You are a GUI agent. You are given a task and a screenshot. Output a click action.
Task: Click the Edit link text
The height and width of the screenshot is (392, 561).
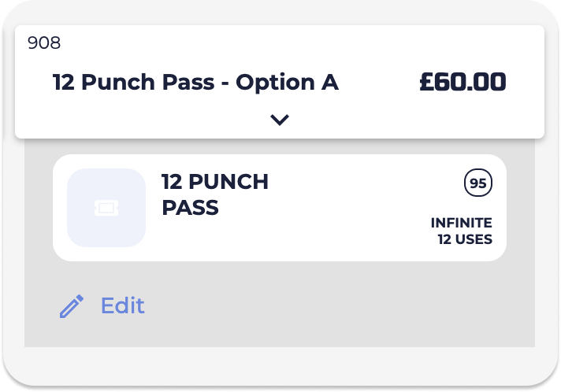[x=122, y=305]
